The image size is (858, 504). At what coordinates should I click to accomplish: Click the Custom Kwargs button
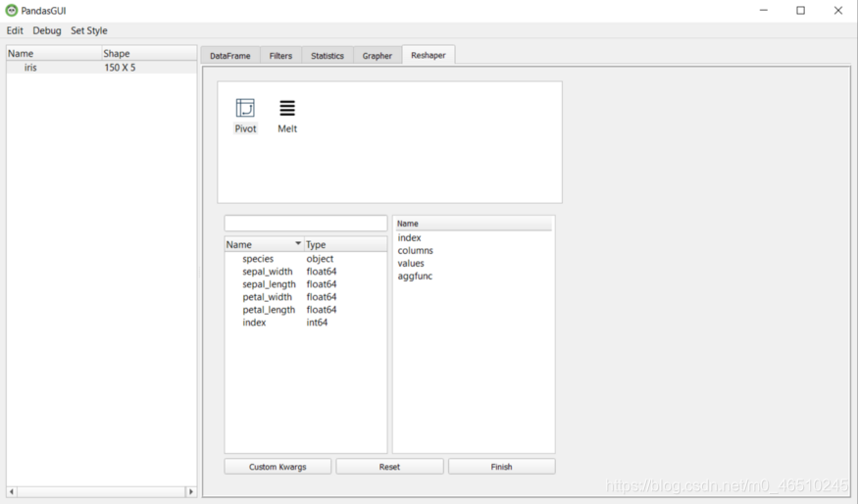coord(278,467)
